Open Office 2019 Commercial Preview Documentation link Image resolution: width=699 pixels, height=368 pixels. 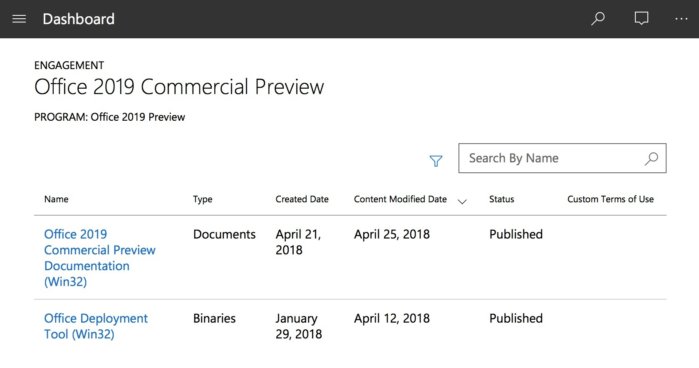[x=99, y=258]
